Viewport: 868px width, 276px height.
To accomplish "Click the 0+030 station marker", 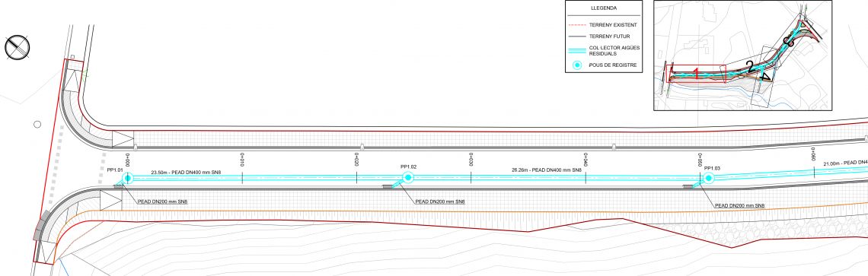I will (471, 160).
